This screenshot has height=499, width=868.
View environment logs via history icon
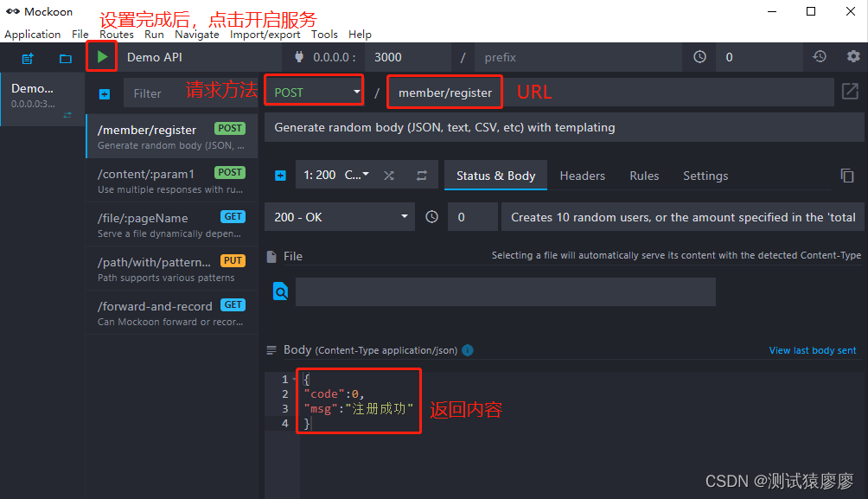pos(819,55)
